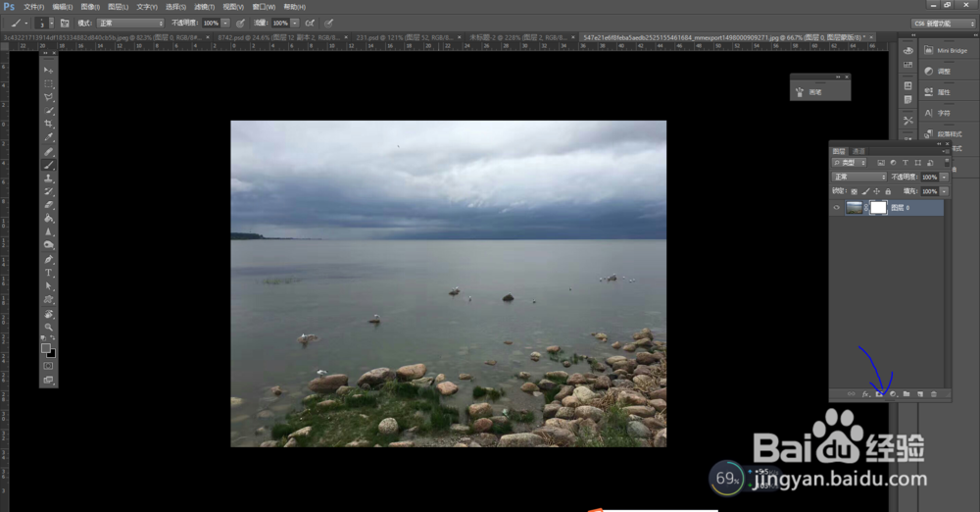Screen dimensions: 980x512
Task: Select the Clone Stamp tool
Action: (49, 179)
